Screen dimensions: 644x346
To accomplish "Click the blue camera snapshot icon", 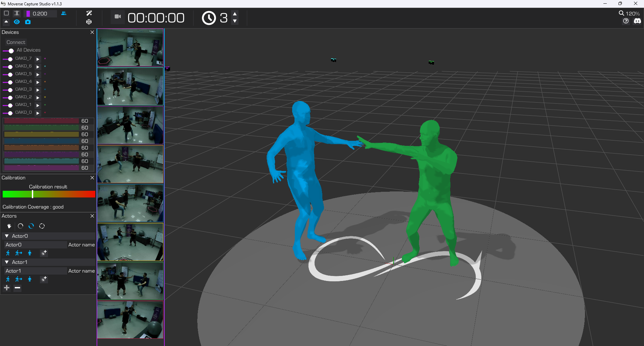I will 28,22.
